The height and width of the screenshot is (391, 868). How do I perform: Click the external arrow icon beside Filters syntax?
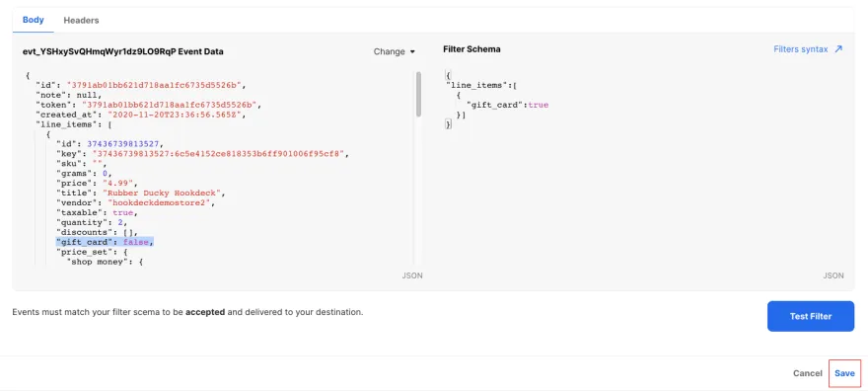[x=838, y=49]
